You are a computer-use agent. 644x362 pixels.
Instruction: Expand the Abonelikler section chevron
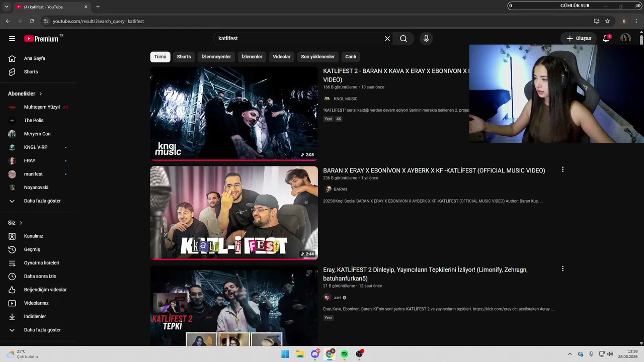tap(41, 94)
